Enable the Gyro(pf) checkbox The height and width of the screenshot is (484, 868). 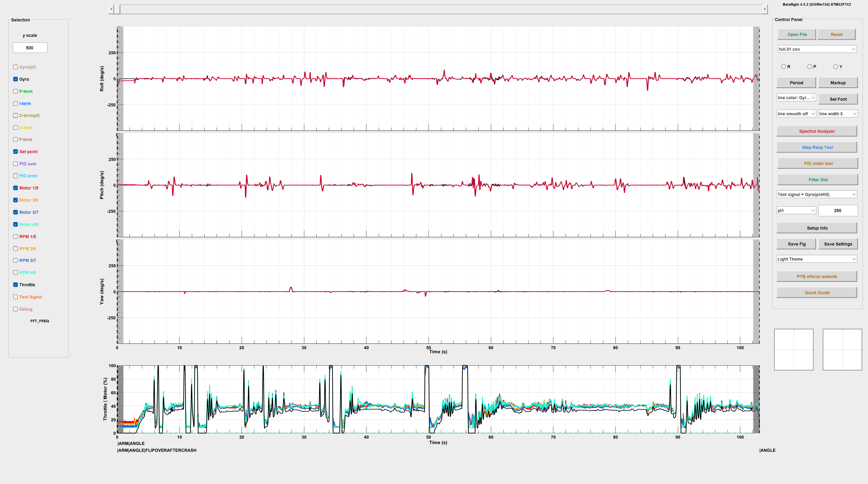pos(15,67)
